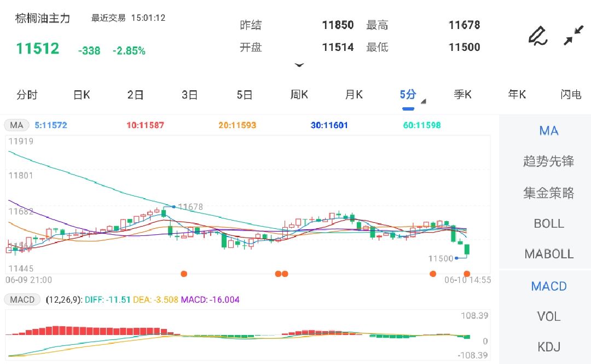The width and height of the screenshot is (591, 364).
Task: Select MACD in sub-indicator list
Action: [549, 286]
